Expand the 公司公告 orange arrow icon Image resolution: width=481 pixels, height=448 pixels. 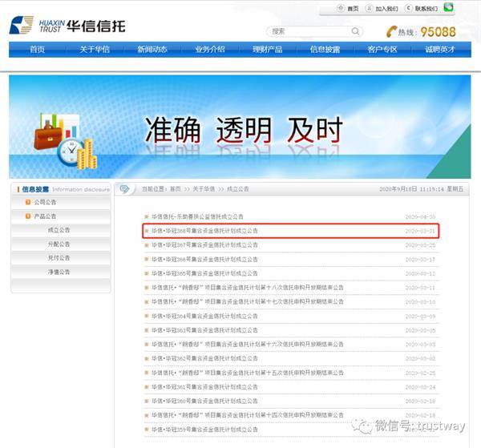tap(28, 202)
